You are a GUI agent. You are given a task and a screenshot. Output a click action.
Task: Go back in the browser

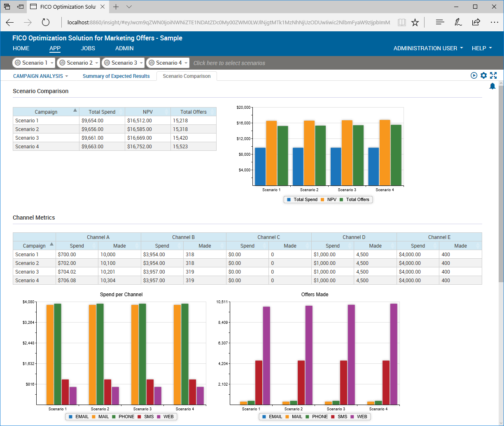coord(10,22)
